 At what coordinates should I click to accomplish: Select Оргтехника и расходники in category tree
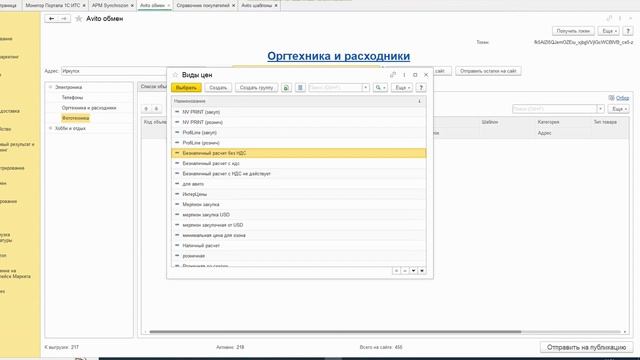tap(89, 108)
